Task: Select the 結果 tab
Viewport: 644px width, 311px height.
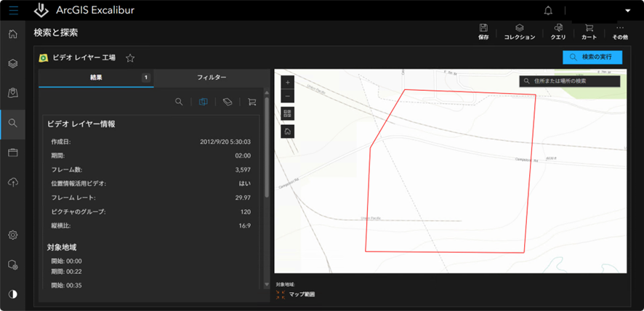Action: (x=96, y=77)
